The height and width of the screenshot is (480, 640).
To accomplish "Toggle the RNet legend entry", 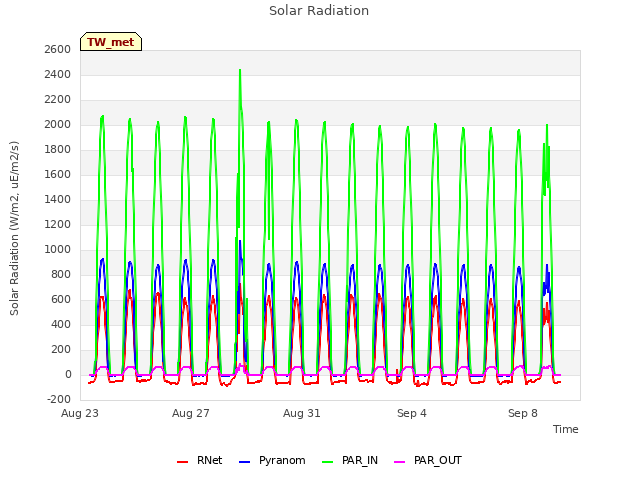I will pos(200,460).
